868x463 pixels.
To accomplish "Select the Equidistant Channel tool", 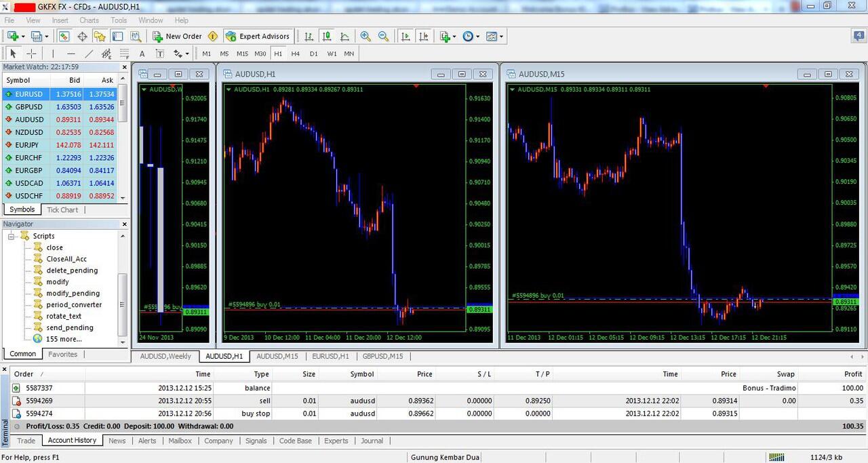I will point(106,54).
